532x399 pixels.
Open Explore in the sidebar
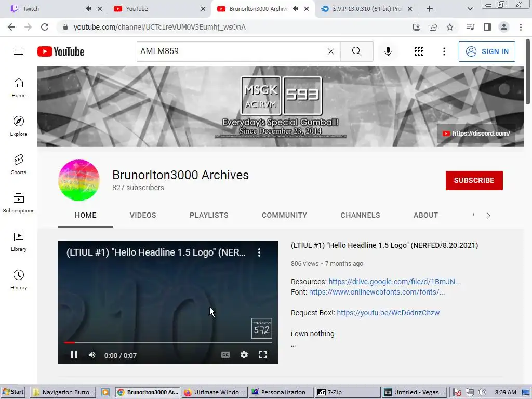tap(19, 126)
